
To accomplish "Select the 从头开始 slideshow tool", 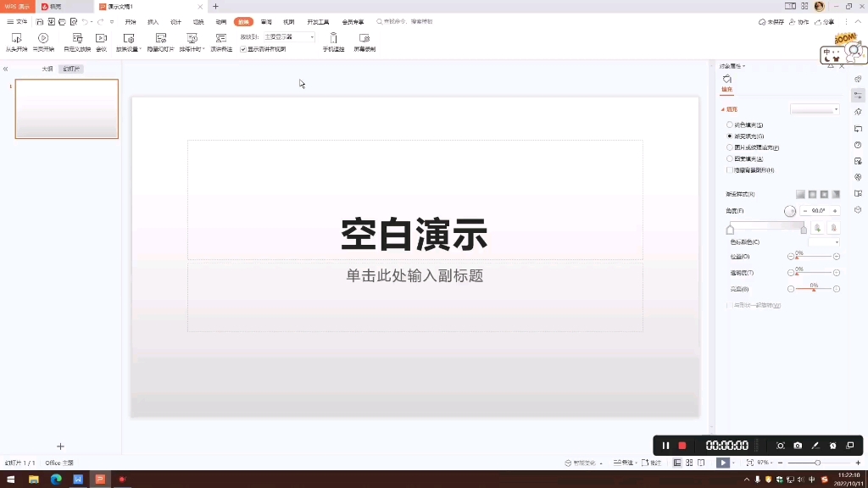I will 17,37.
